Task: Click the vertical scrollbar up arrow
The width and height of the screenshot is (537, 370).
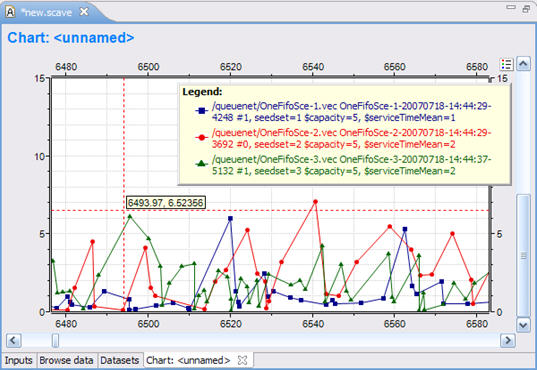Action: (523, 64)
